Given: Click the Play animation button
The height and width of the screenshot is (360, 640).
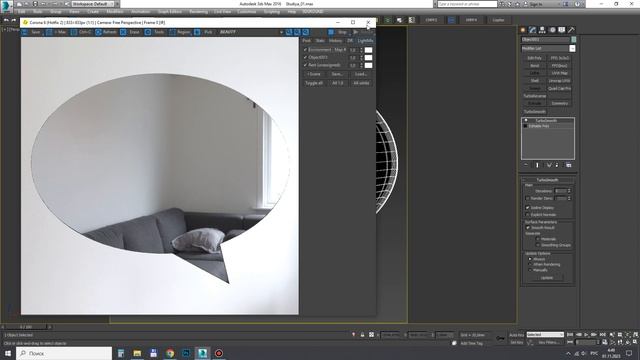Looking at the screenshot, I should point(586,335).
